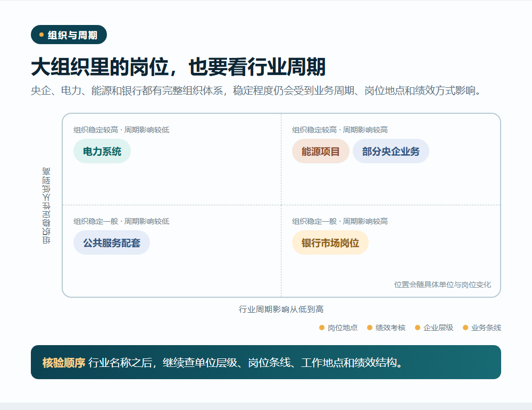Click the orange dot beside 岗位地点
The height and width of the screenshot is (410, 532).
[x=322, y=328]
